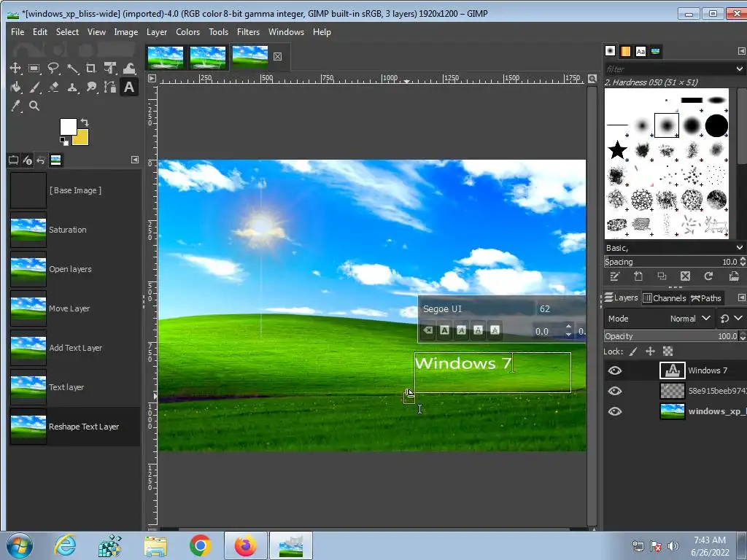Open the Device Status tab in left dock

(x=28, y=160)
